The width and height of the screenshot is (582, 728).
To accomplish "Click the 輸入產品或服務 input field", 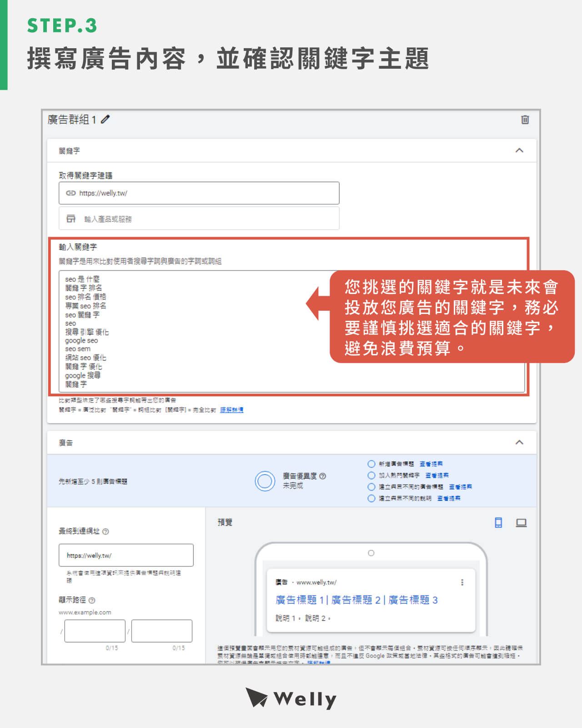I will 199,218.
